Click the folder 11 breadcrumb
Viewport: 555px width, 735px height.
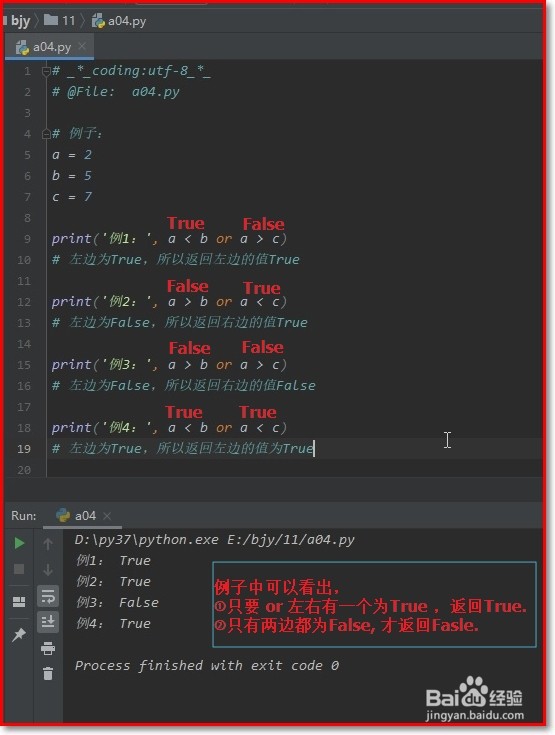click(60, 21)
